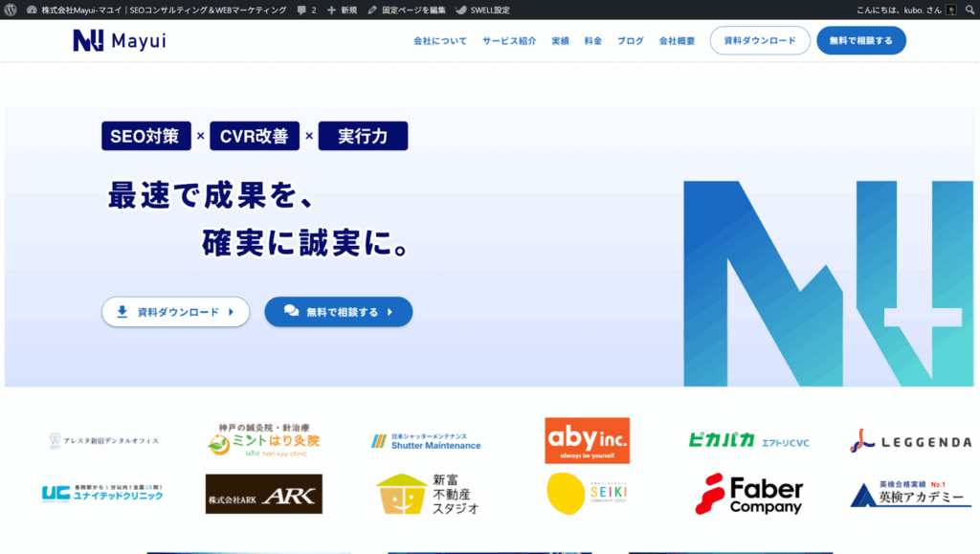Screen dimensions: 980x554
Task: Click header 無料で相談する blue button
Action: coord(860,41)
